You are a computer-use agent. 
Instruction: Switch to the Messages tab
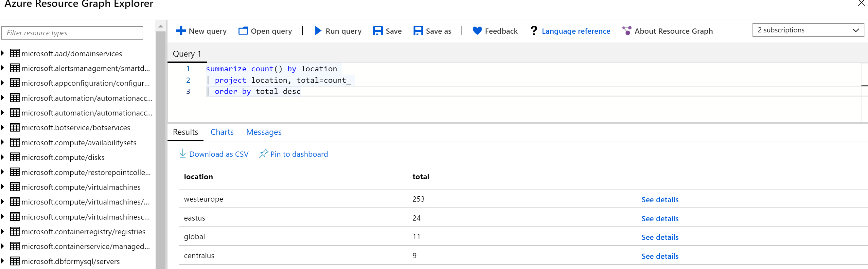click(x=264, y=132)
